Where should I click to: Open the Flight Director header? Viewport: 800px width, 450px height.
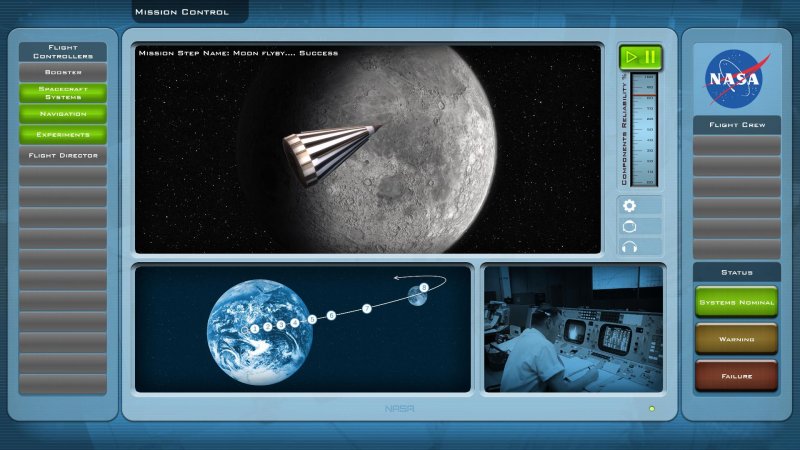63,156
